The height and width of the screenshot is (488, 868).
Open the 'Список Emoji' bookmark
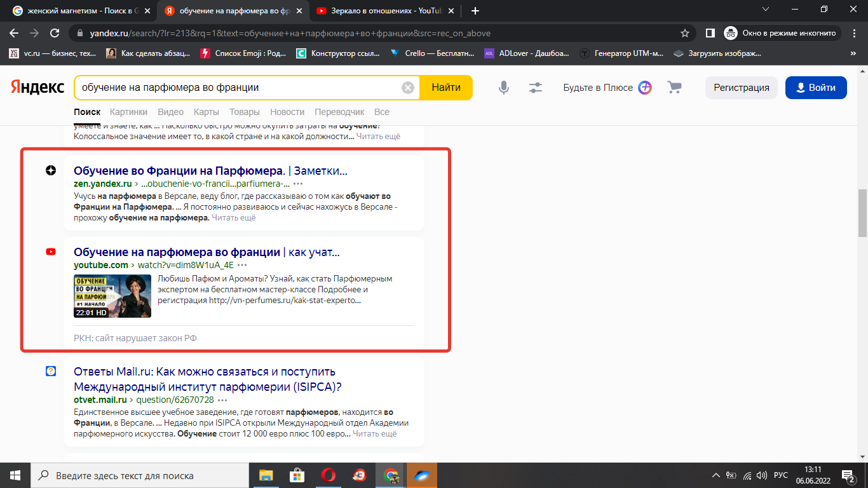coord(243,53)
